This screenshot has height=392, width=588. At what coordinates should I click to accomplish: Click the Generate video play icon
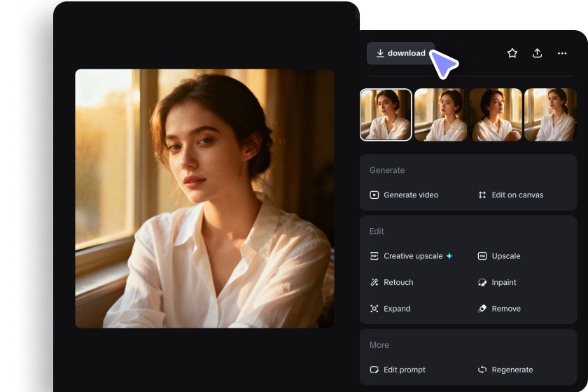(374, 195)
